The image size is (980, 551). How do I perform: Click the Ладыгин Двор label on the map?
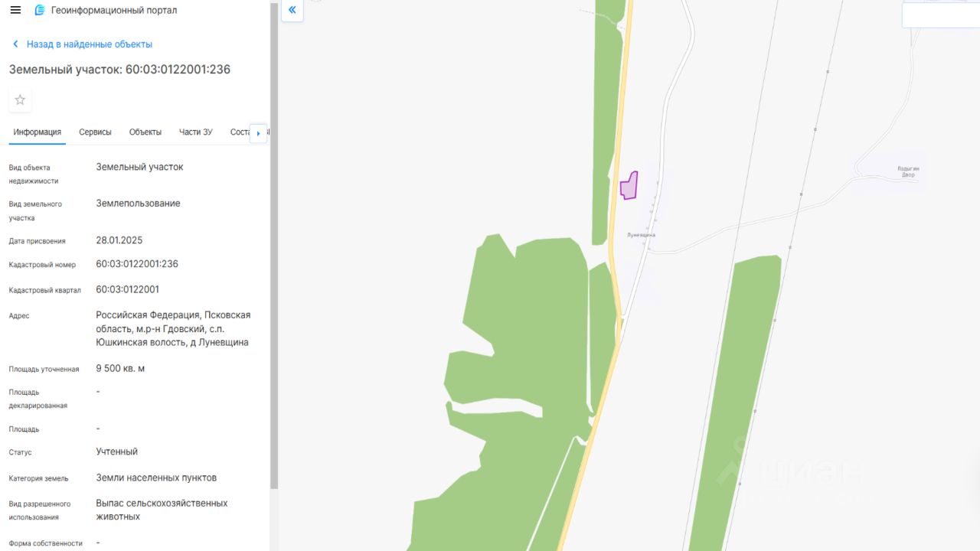tap(908, 171)
